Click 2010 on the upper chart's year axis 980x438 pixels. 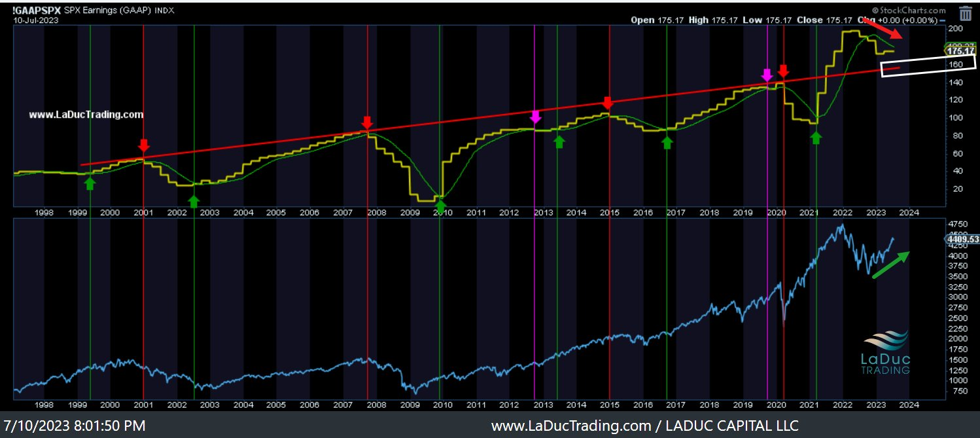442,213
